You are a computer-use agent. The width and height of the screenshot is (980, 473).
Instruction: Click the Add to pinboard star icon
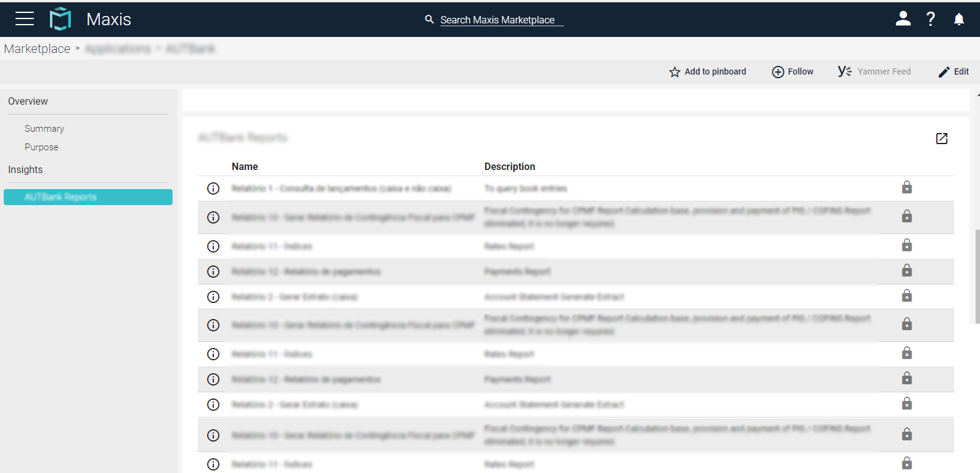pyautogui.click(x=675, y=72)
